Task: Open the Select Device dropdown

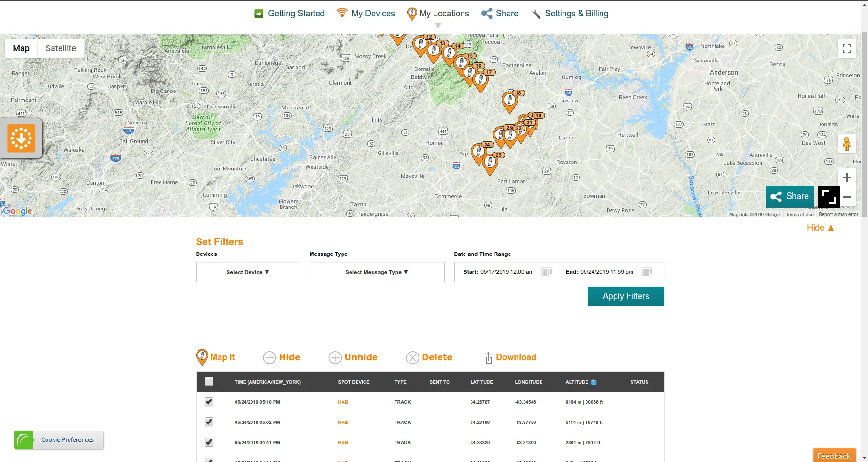Action: pos(248,272)
